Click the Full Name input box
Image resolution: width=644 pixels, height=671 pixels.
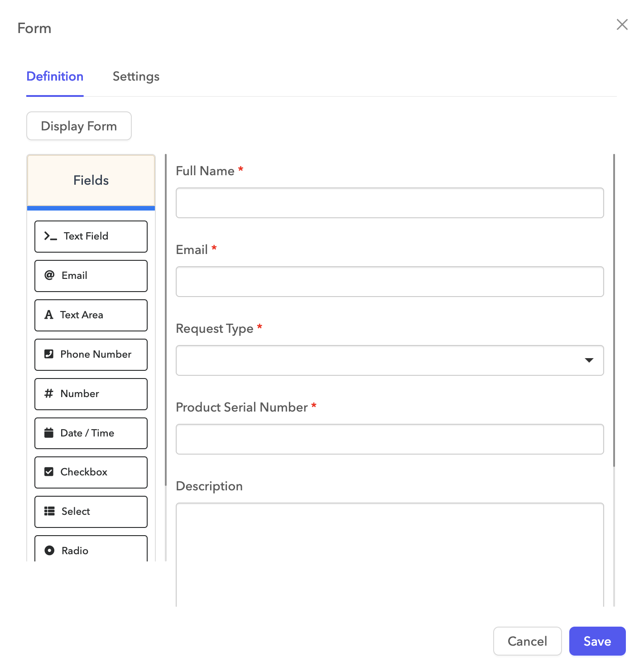[389, 203]
